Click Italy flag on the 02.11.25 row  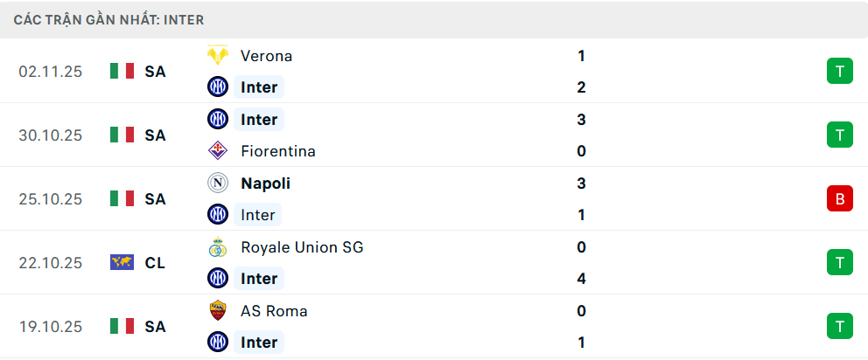coord(122,72)
